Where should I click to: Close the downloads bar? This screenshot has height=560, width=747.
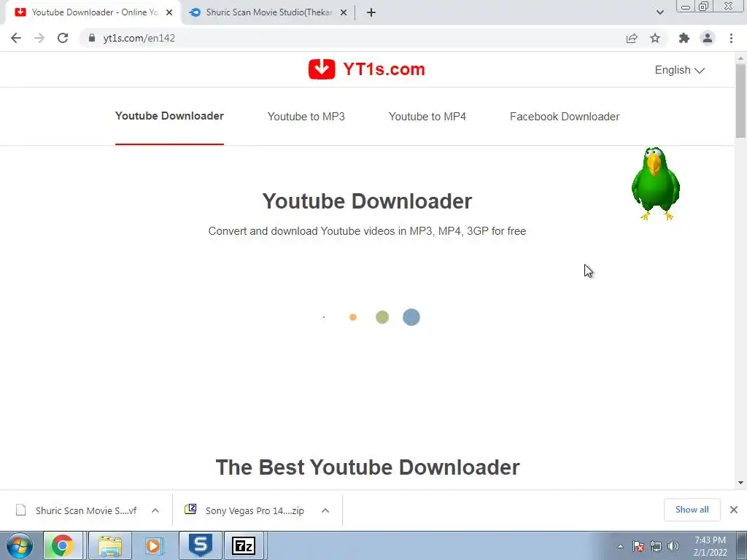tap(734, 510)
